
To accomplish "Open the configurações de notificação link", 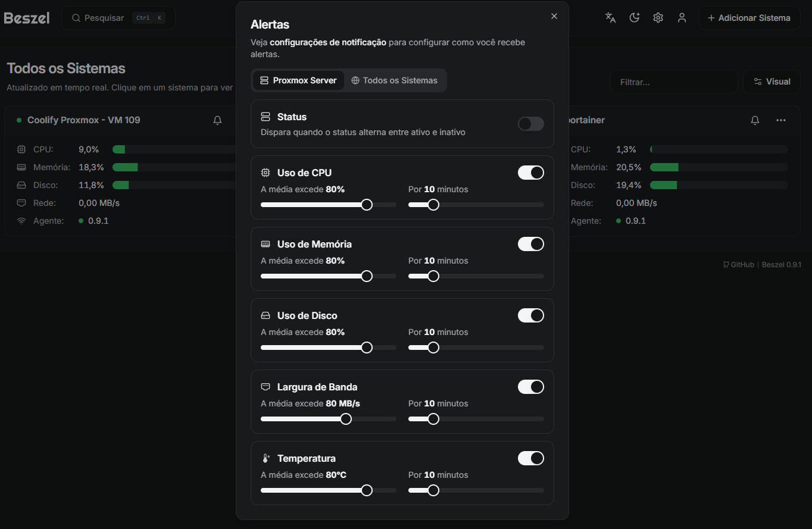I will coord(328,42).
